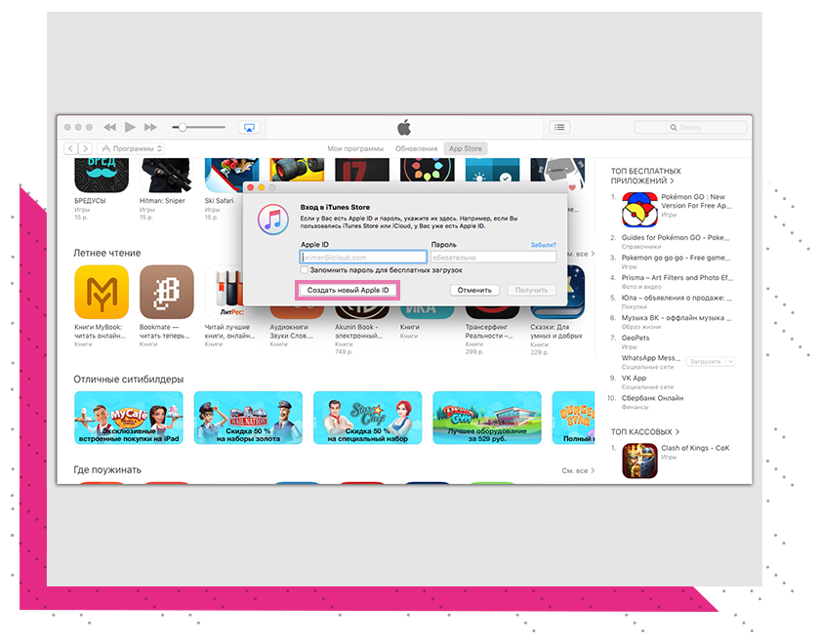This screenshot has height=644, width=820.
Task: Switch to the Мои программы tab
Action: pyautogui.click(x=355, y=148)
